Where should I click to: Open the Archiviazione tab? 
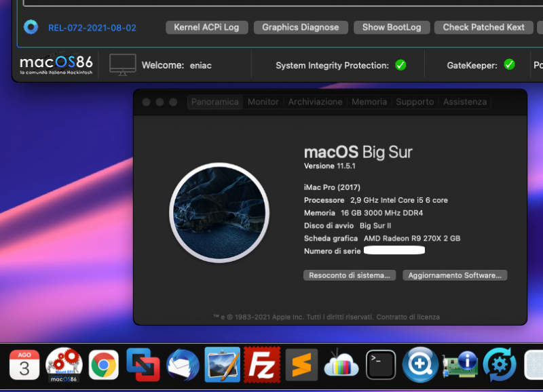315,102
